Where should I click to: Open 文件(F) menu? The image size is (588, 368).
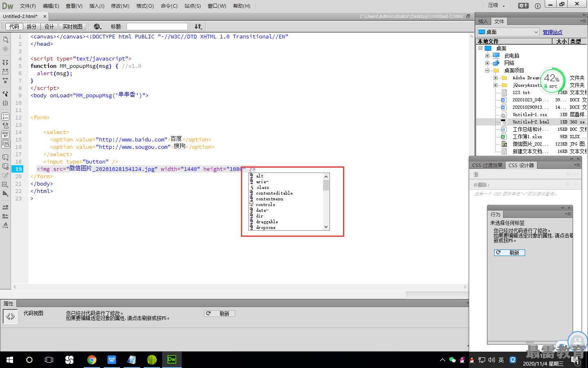click(x=28, y=6)
